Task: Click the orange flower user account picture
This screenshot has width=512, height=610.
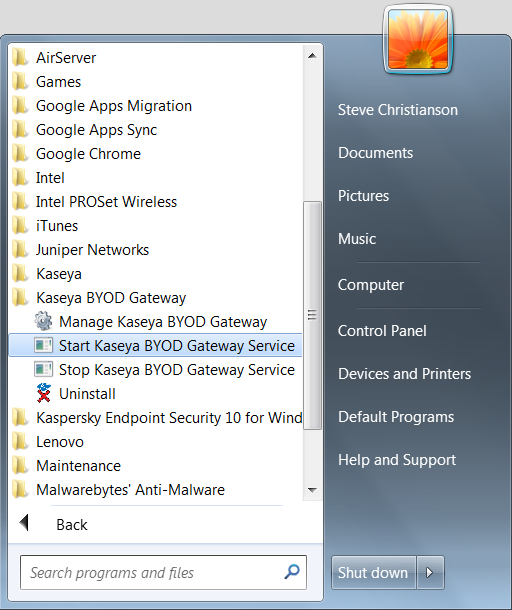Action: pos(418,39)
